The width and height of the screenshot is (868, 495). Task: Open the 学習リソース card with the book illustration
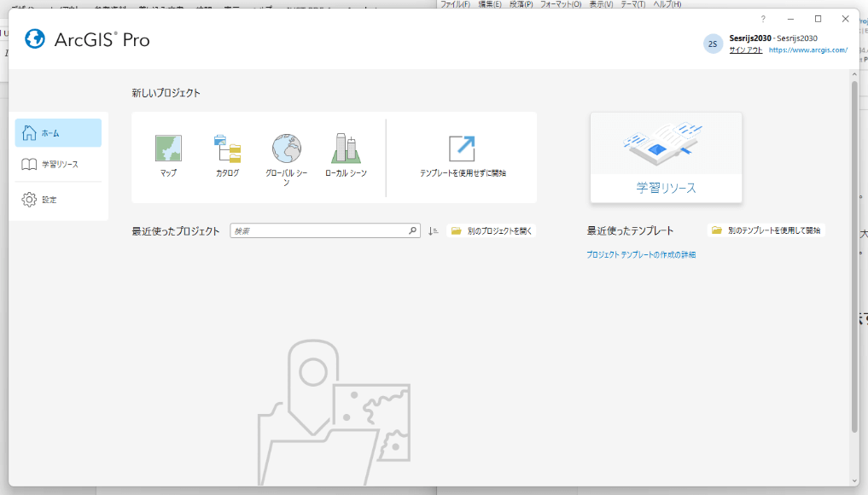[x=666, y=158]
